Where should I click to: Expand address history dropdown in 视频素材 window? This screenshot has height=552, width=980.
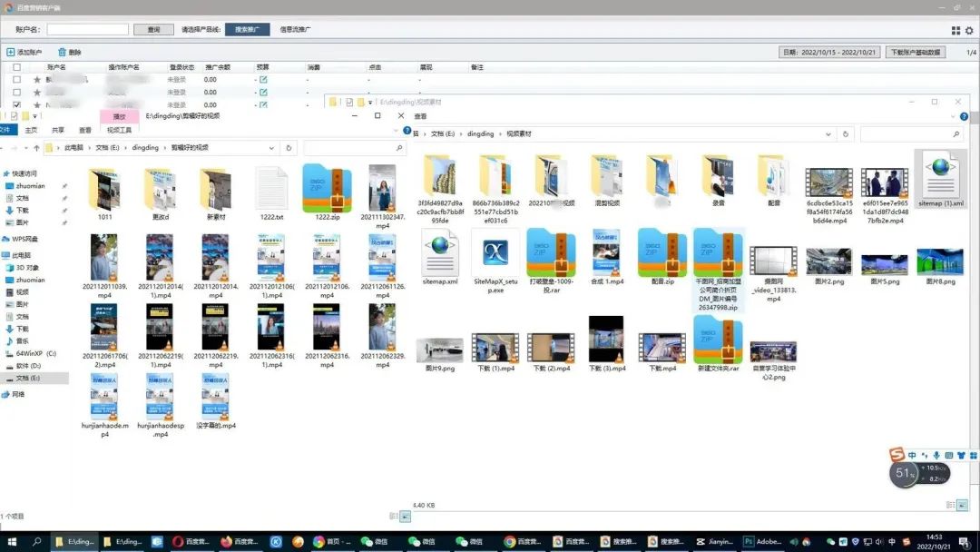tap(828, 133)
